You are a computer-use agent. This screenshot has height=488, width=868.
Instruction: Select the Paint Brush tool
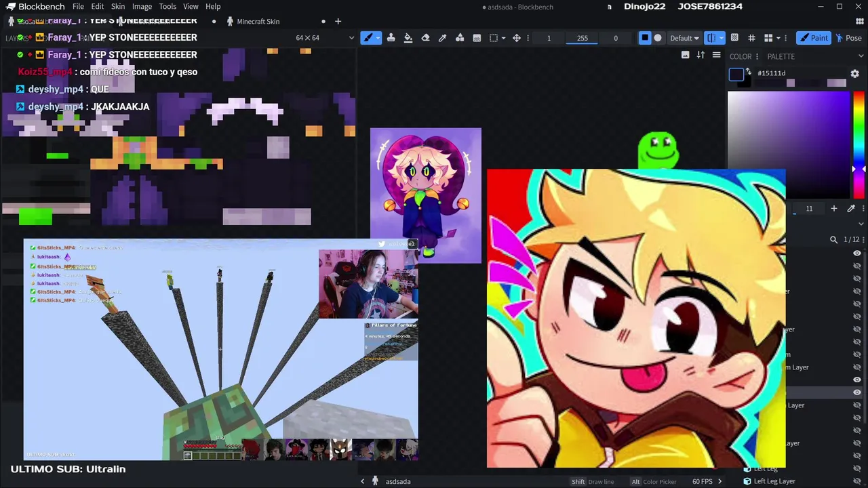pyautogui.click(x=368, y=38)
